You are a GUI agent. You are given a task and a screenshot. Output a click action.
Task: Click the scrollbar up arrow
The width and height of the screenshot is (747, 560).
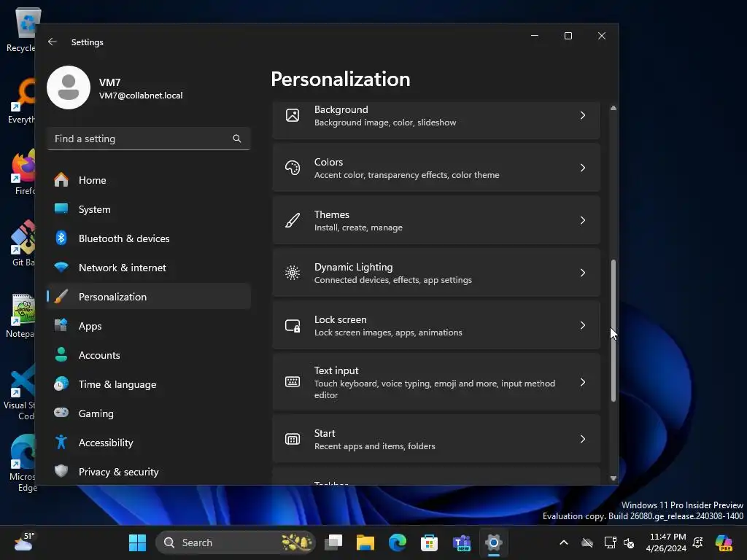click(613, 108)
